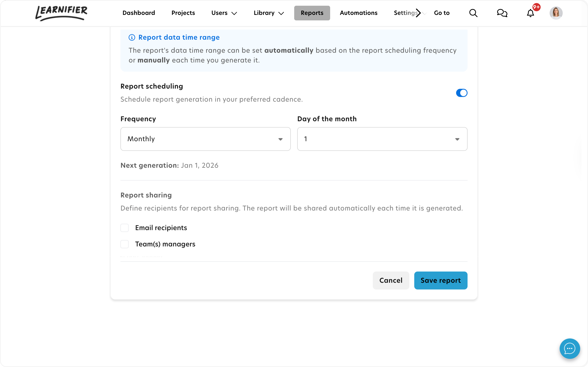Image resolution: width=588 pixels, height=367 pixels.
Task: Click the Cancel button
Action: pyautogui.click(x=391, y=281)
